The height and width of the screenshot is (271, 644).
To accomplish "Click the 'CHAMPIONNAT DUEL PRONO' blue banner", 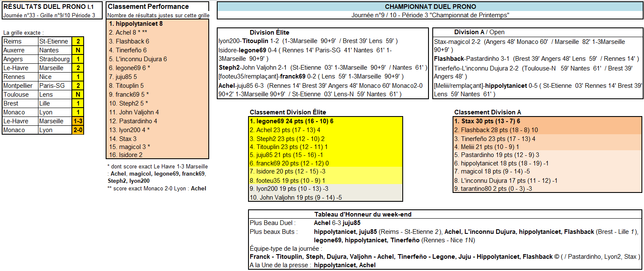I will 430,6.
